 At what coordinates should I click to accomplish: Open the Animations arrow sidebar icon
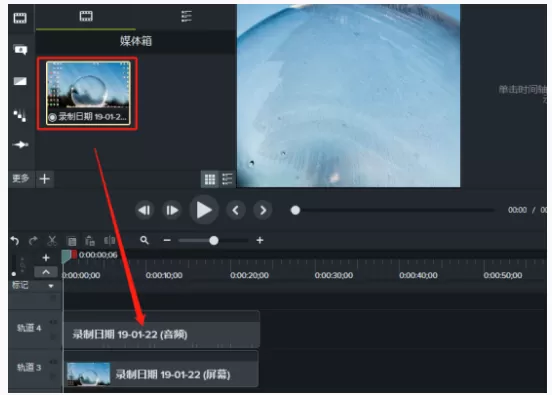[x=20, y=144]
